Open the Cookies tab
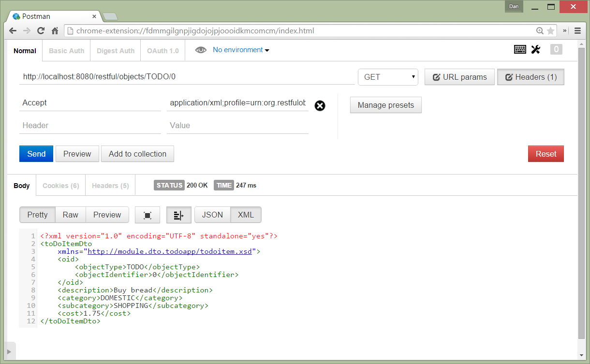This screenshot has width=590, height=364. [60, 185]
